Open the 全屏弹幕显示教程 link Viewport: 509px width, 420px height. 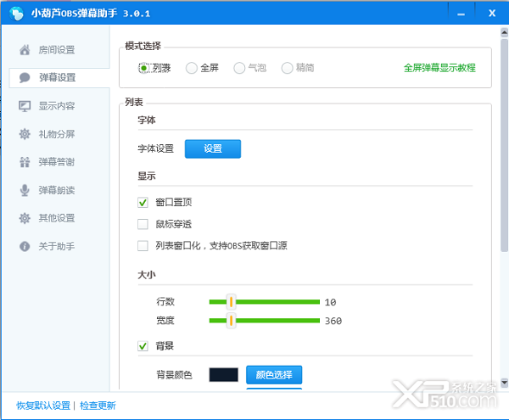439,68
